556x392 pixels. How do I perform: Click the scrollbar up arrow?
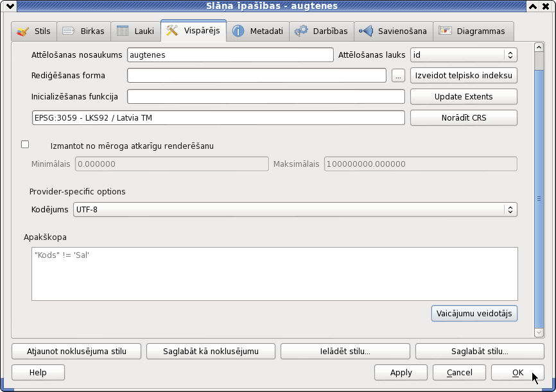pyautogui.click(x=539, y=47)
